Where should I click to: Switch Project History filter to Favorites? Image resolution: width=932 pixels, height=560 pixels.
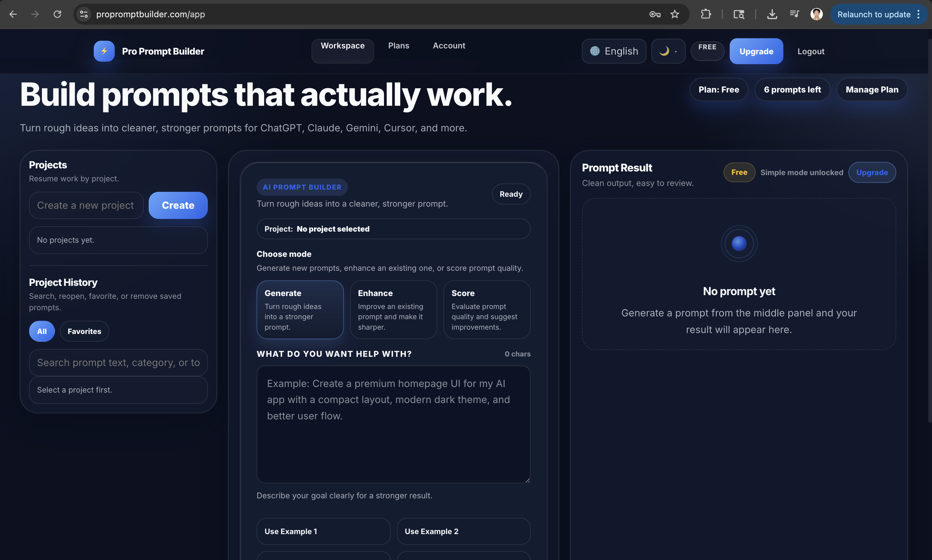(84, 331)
